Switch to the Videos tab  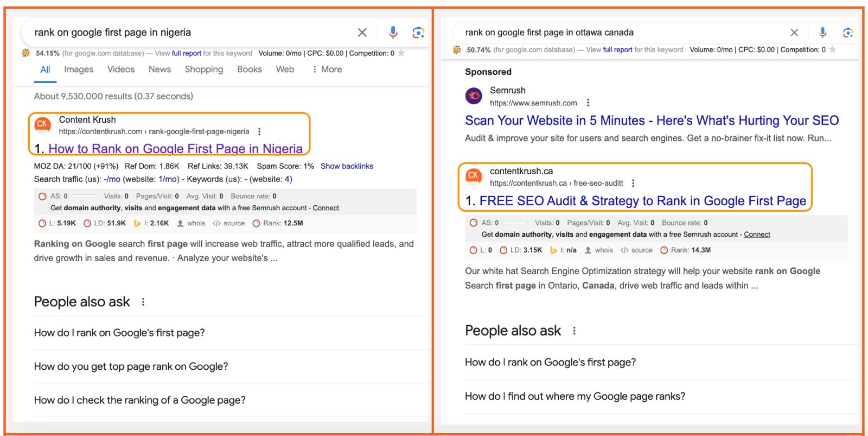click(x=121, y=69)
